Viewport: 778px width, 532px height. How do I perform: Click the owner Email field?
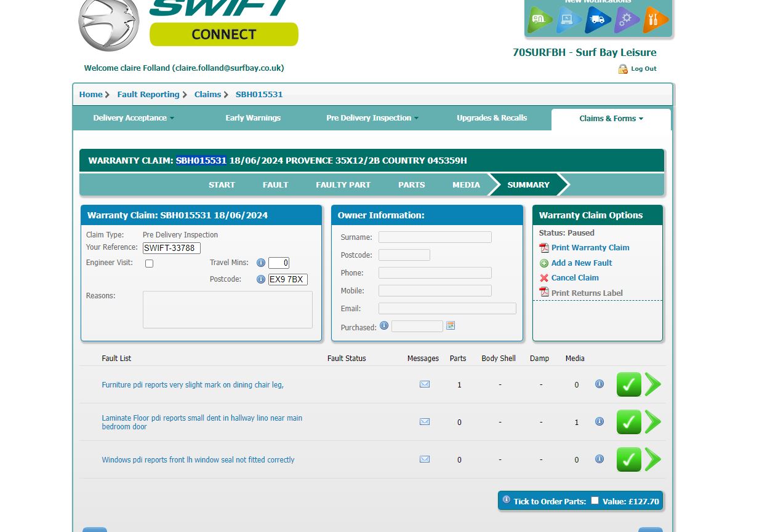447,308
